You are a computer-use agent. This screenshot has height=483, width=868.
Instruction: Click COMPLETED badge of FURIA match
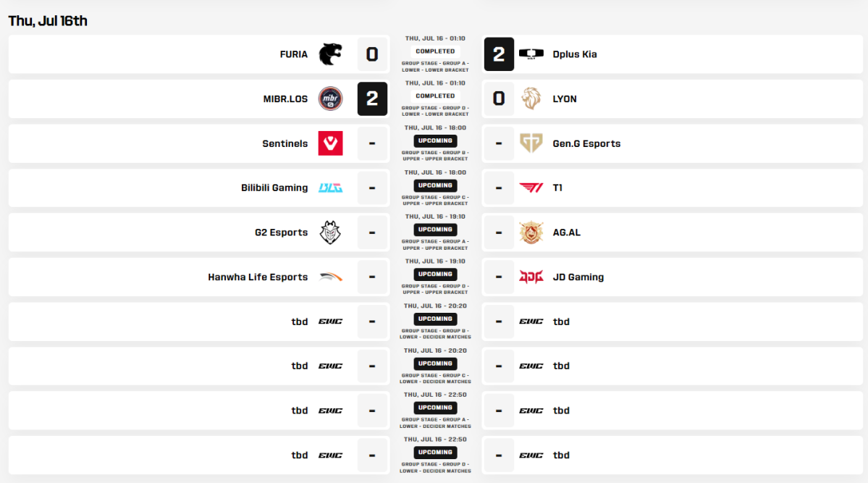click(435, 51)
